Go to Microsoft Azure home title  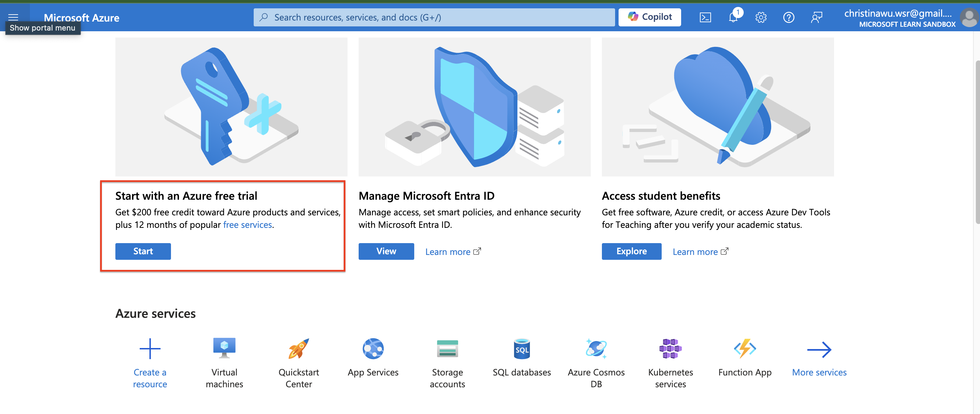[x=81, y=17]
